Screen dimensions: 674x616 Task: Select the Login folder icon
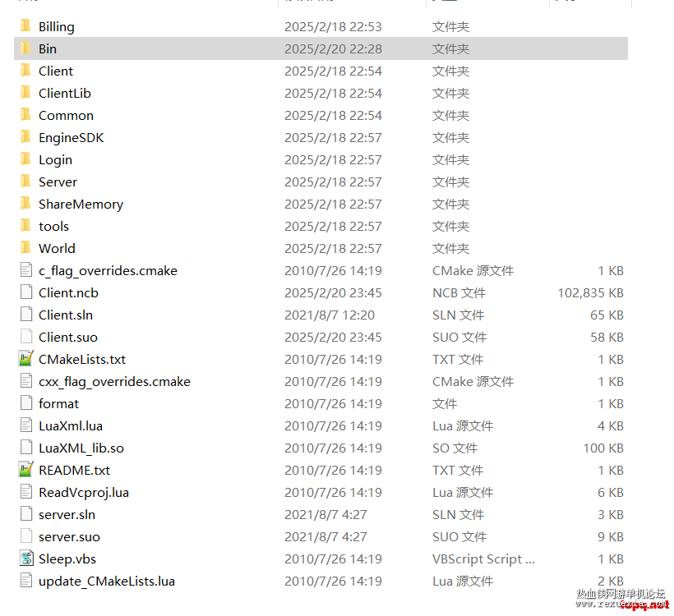[25, 159]
